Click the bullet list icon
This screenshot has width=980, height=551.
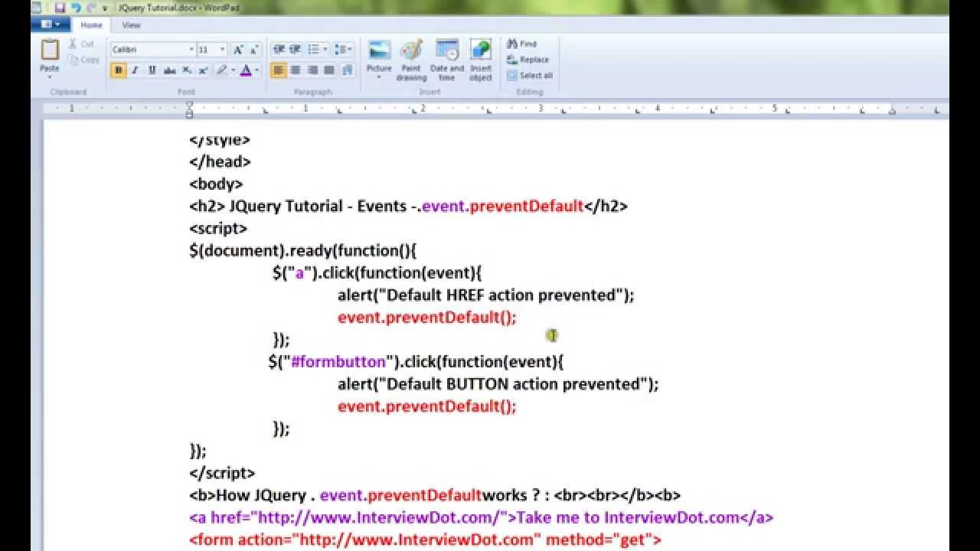tap(313, 50)
